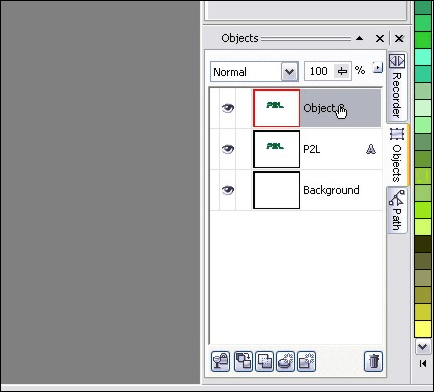Click the opacity value field showing 100
The width and height of the screenshot is (434, 392).
click(319, 71)
